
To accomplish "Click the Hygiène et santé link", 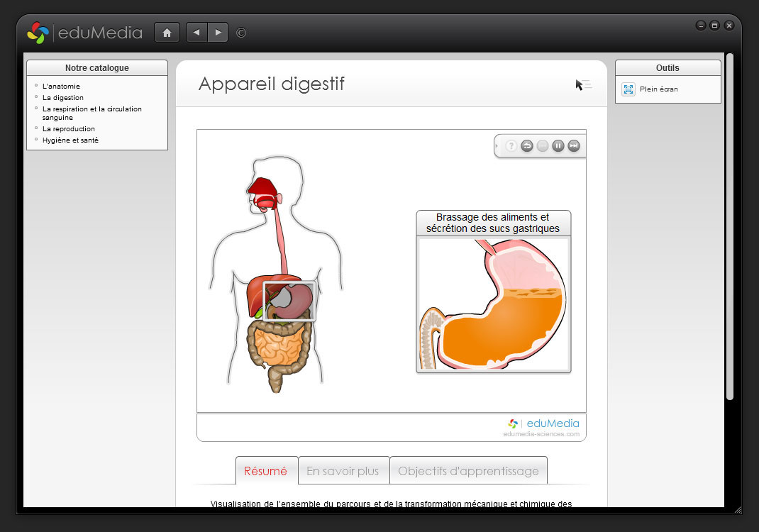I will [x=70, y=140].
